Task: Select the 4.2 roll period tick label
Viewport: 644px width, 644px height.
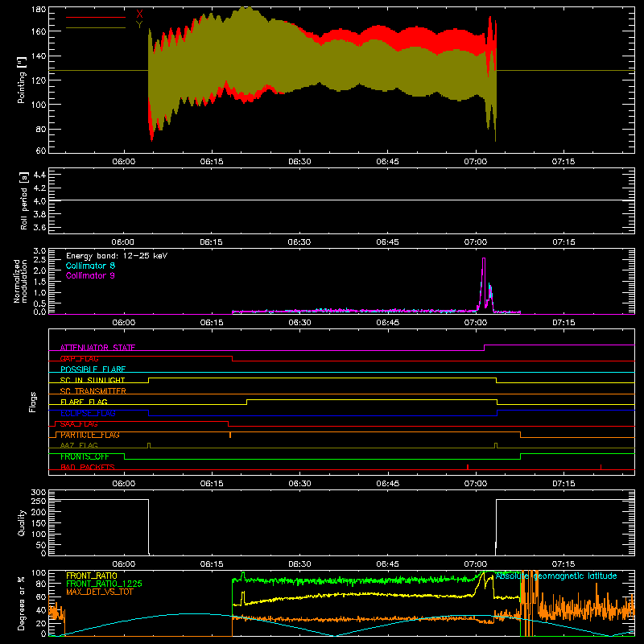Action: (x=39, y=188)
